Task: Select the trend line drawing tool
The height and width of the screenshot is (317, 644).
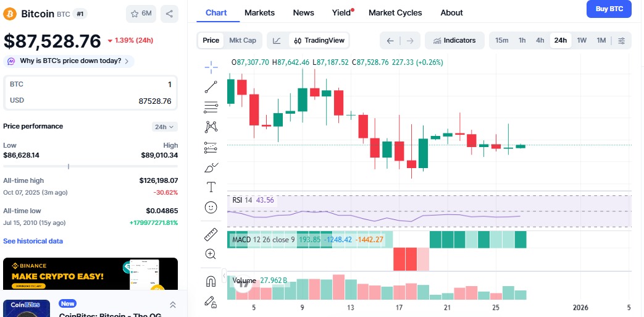Action: [211, 87]
